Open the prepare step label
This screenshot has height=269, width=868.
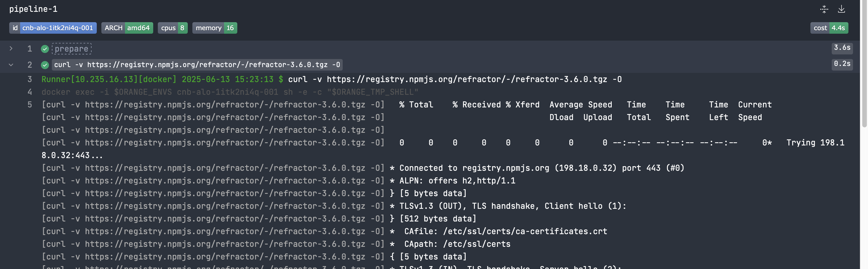[x=71, y=49]
